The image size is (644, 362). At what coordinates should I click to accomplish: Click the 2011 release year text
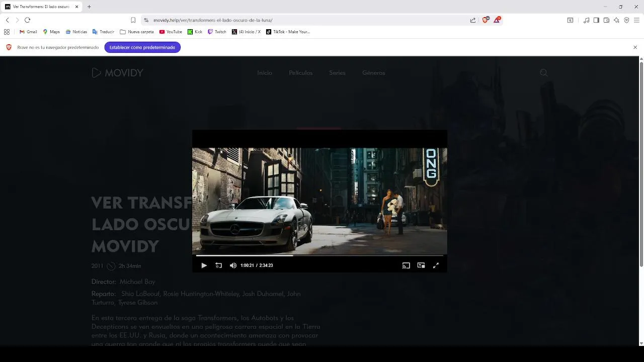[97, 266]
